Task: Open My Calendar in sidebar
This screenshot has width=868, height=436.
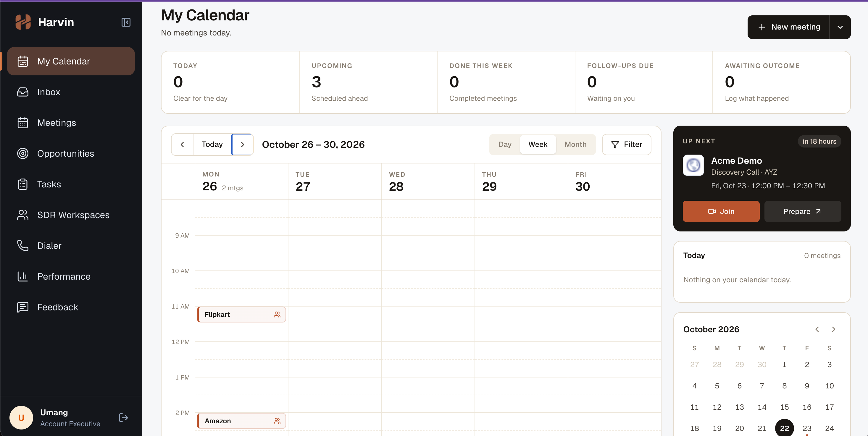Action: (71, 61)
